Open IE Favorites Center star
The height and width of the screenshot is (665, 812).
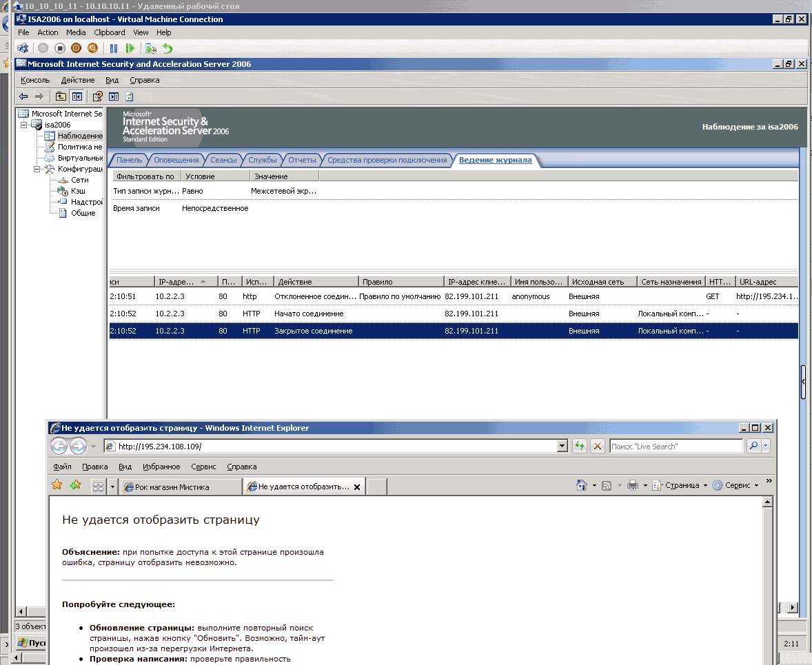pos(57,484)
